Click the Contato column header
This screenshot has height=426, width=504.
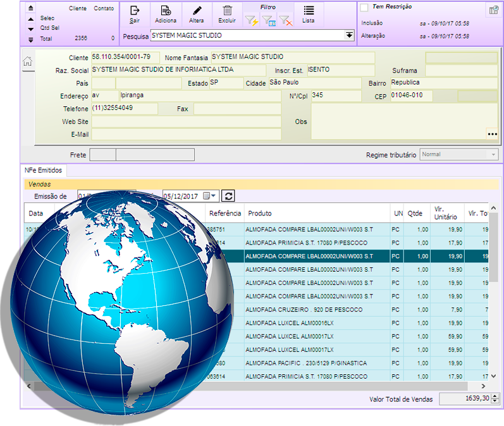(104, 8)
